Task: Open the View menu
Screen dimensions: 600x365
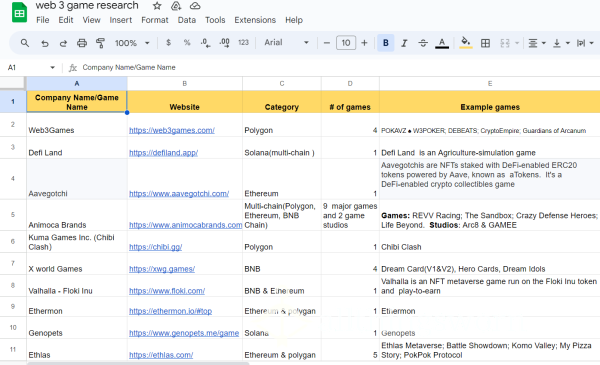Action: point(91,20)
